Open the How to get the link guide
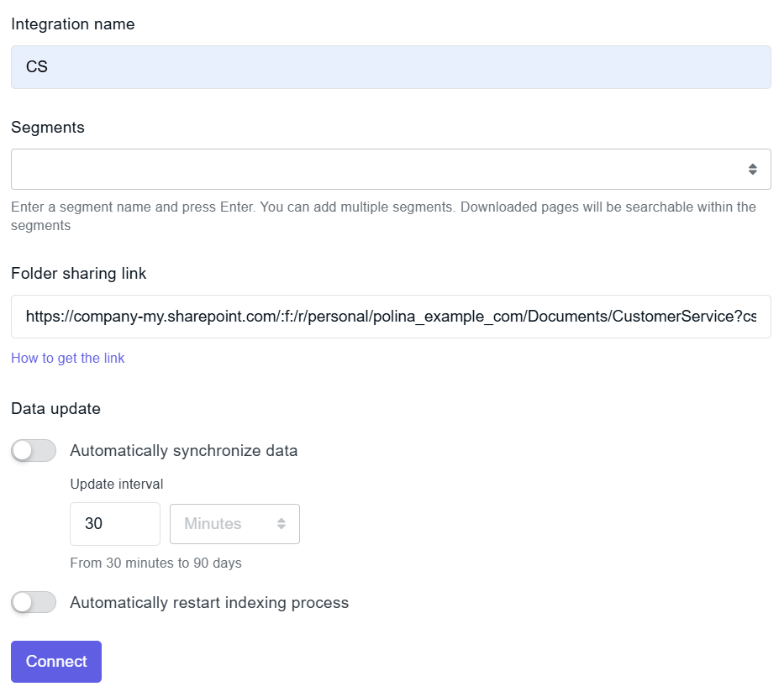The width and height of the screenshot is (784, 697). pyautogui.click(x=67, y=358)
